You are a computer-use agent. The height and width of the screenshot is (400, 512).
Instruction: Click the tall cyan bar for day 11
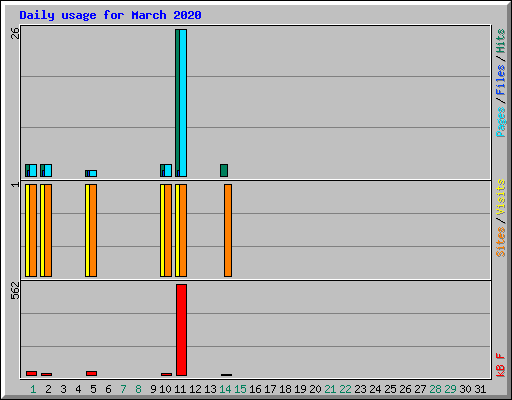pyautogui.click(x=183, y=103)
